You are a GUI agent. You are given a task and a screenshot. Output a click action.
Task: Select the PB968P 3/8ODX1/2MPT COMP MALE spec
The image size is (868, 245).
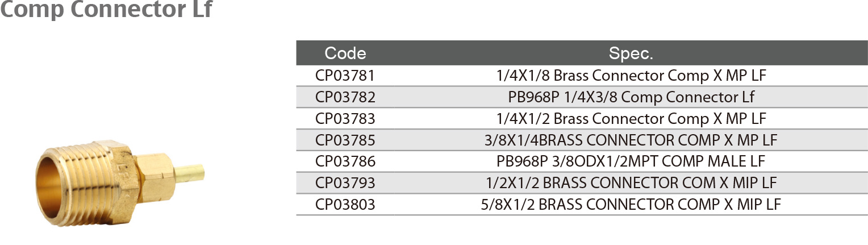(x=631, y=161)
